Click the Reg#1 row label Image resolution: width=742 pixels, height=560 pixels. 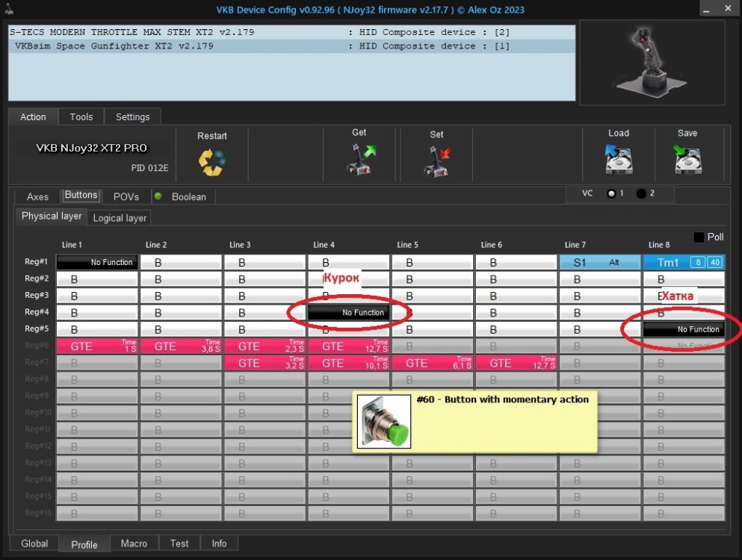point(37,261)
